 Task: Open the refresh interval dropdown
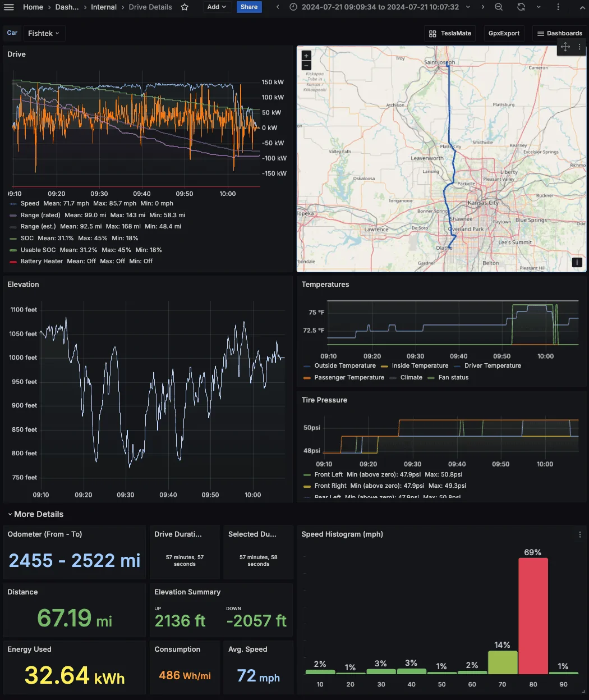click(539, 7)
